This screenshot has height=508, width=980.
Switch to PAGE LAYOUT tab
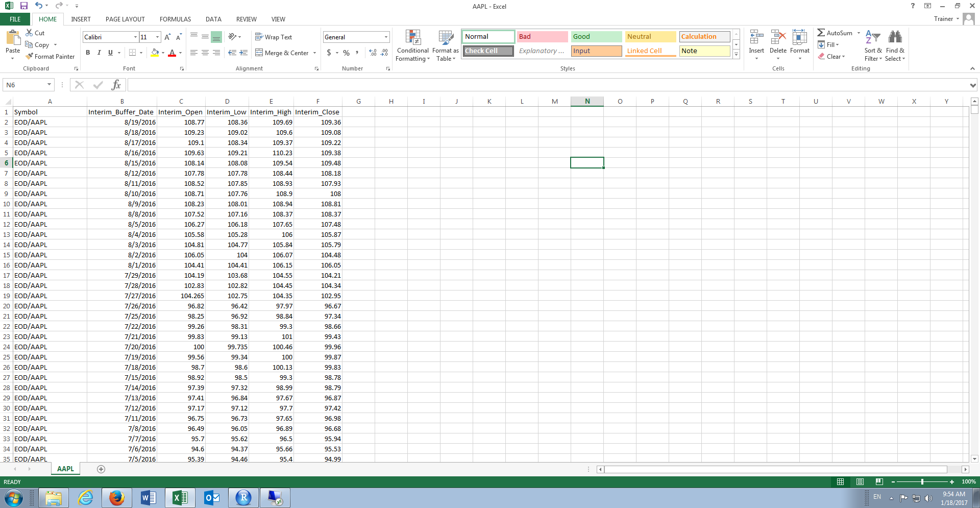coord(125,19)
